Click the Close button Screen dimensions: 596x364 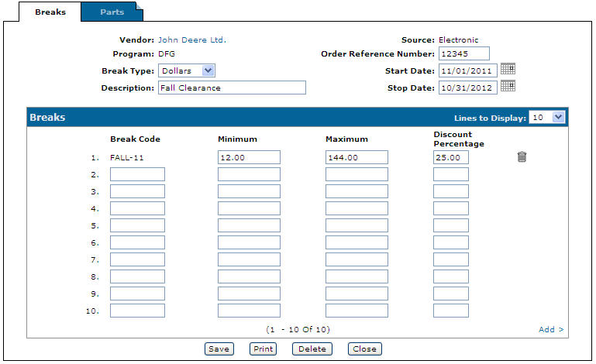pyautogui.click(x=364, y=349)
